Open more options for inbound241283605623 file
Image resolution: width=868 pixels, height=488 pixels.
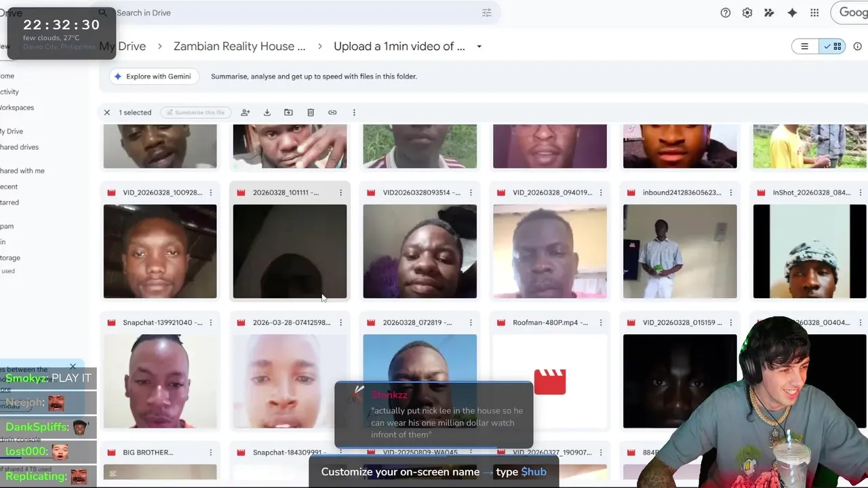[731, 192]
